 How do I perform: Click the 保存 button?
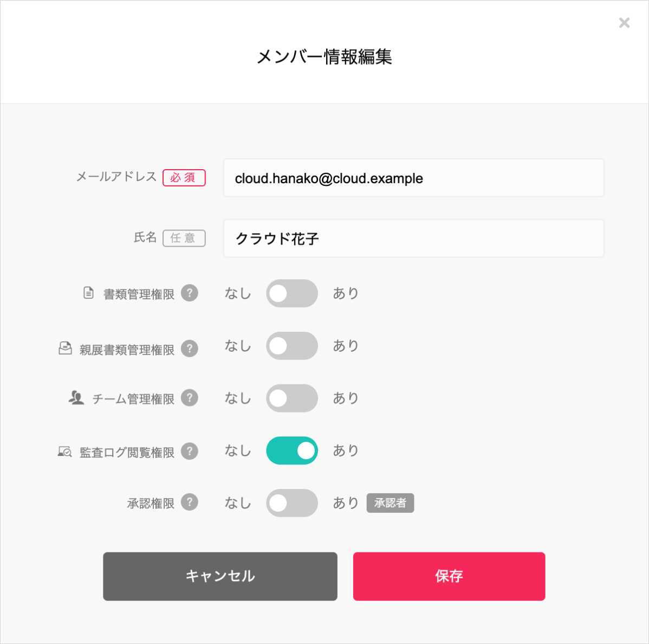click(x=449, y=576)
